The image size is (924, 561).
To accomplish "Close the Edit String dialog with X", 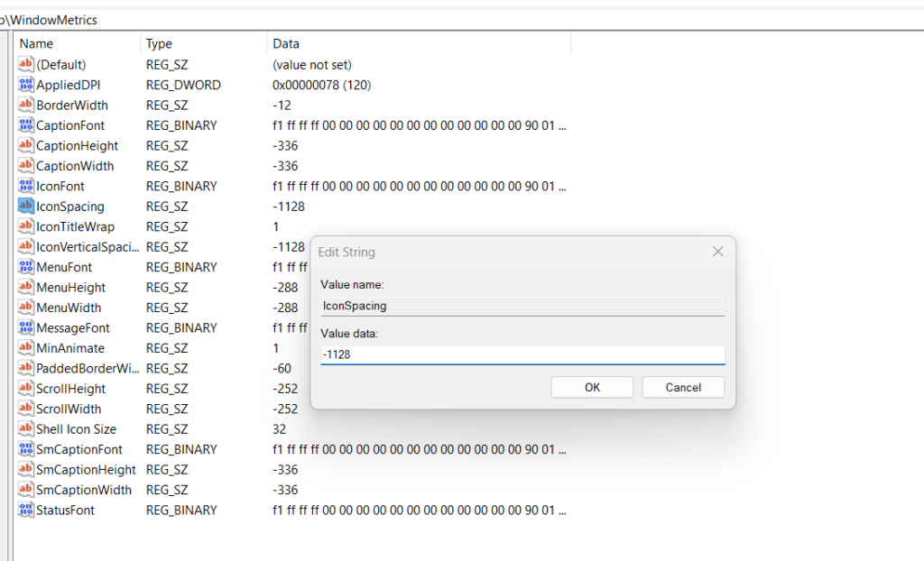I will 717,253.
